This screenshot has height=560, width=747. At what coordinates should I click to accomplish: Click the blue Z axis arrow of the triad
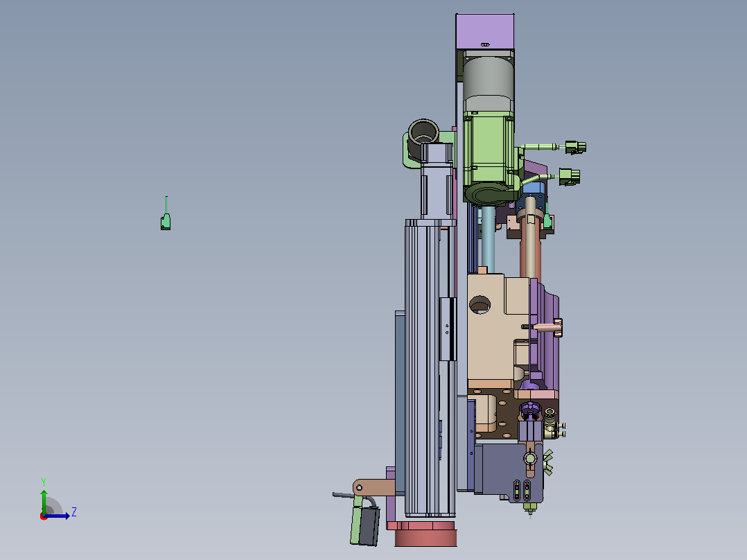(x=57, y=516)
